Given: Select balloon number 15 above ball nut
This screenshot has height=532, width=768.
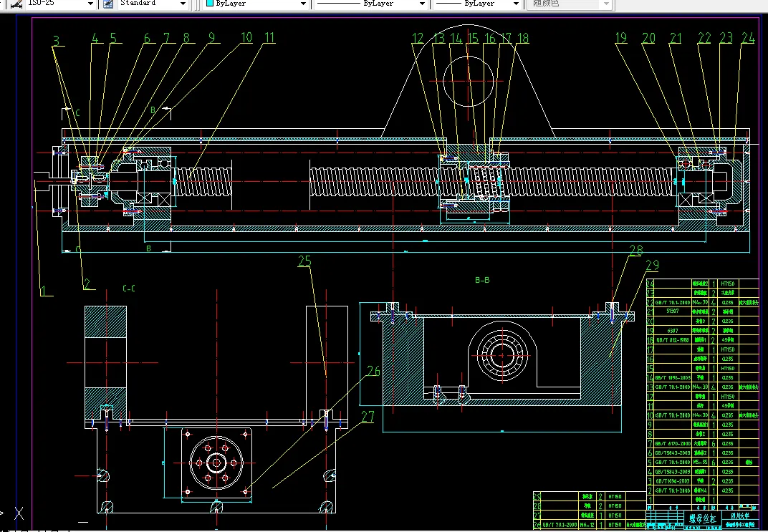Looking at the screenshot, I should pos(473,38).
